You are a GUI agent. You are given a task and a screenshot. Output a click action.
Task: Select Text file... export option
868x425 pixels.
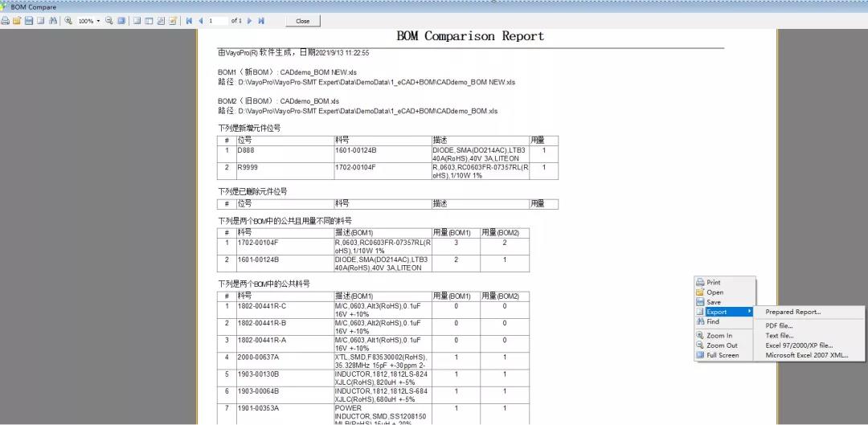[780, 335]
